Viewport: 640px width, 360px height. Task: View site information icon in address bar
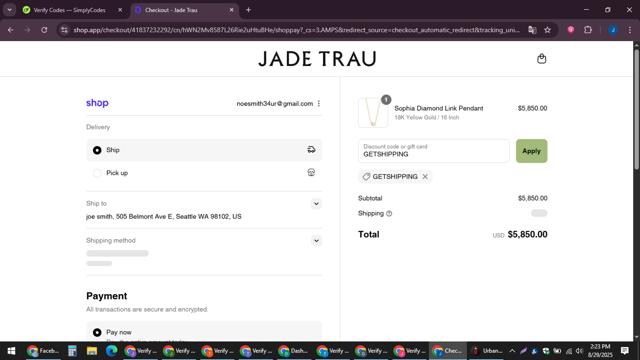click(x=64, y=30)
